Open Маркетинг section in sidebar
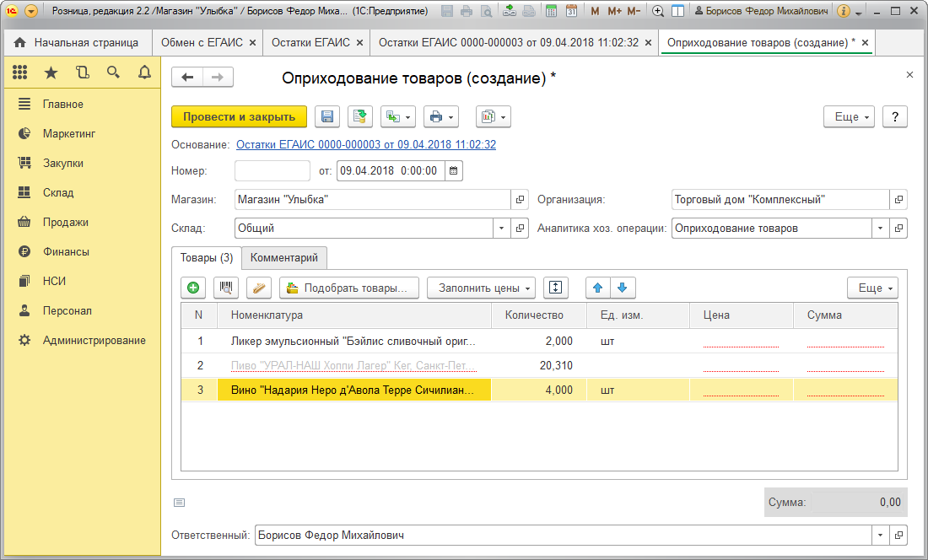The height and width of the screenshot is (560, 928). coord(68,133)
